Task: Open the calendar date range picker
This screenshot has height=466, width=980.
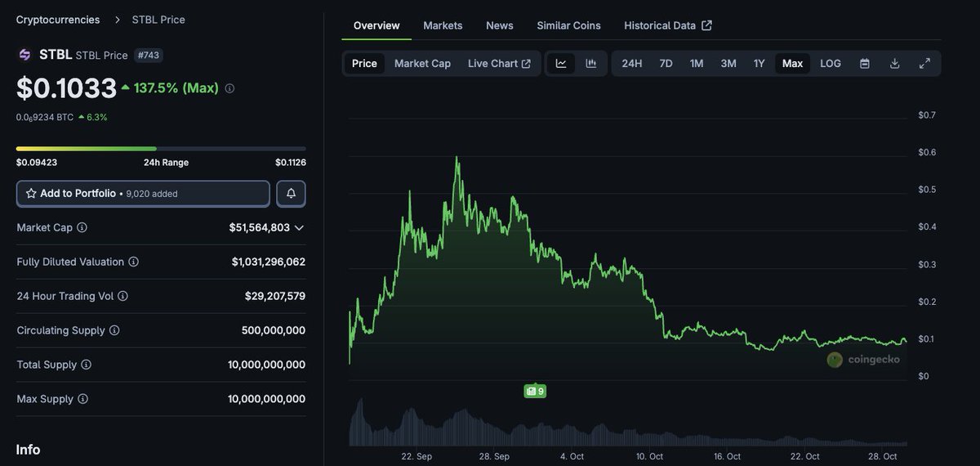Action: tap(865, 64)
